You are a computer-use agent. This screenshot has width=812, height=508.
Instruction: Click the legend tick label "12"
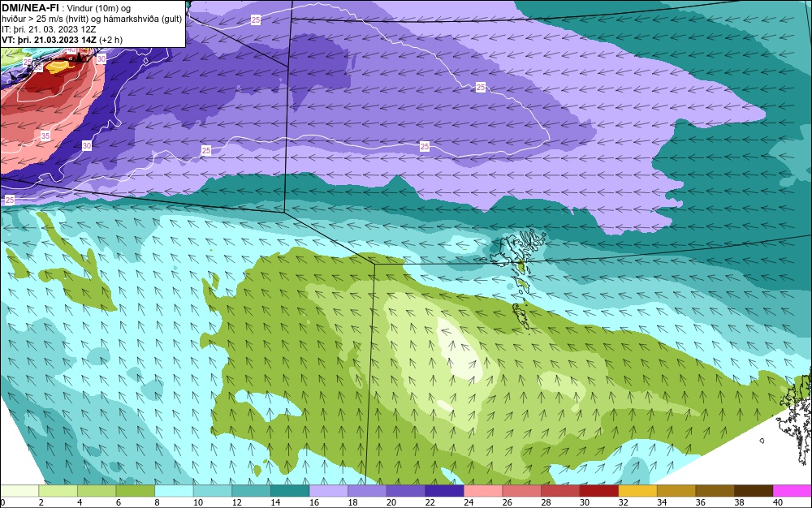click(x=236, y=502)
